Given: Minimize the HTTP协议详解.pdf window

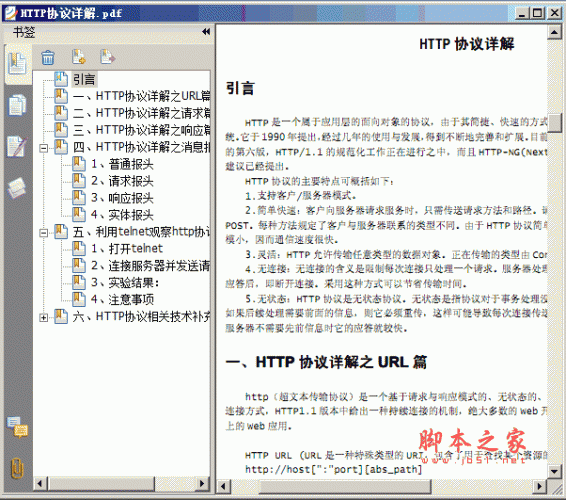Looking at the screenshot, I should [522, 13].
